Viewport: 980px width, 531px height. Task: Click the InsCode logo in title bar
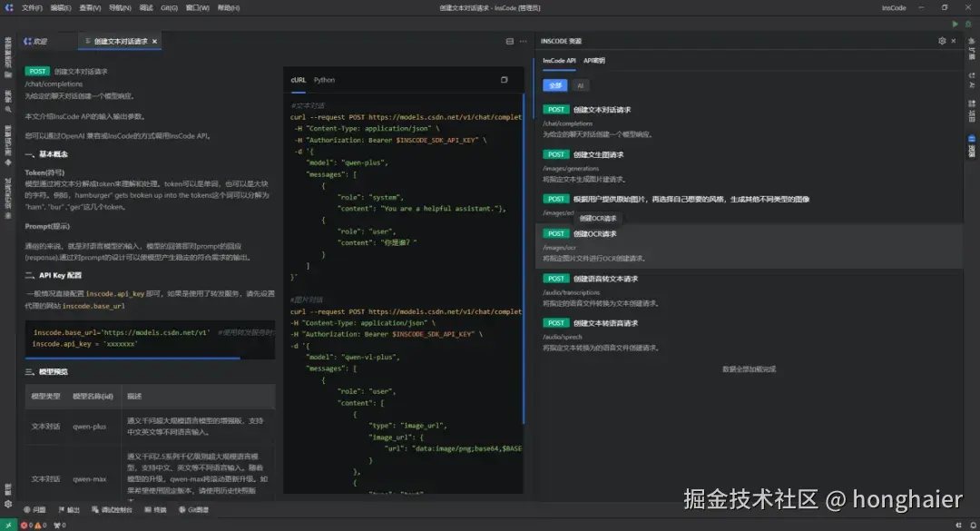point(9,7)
